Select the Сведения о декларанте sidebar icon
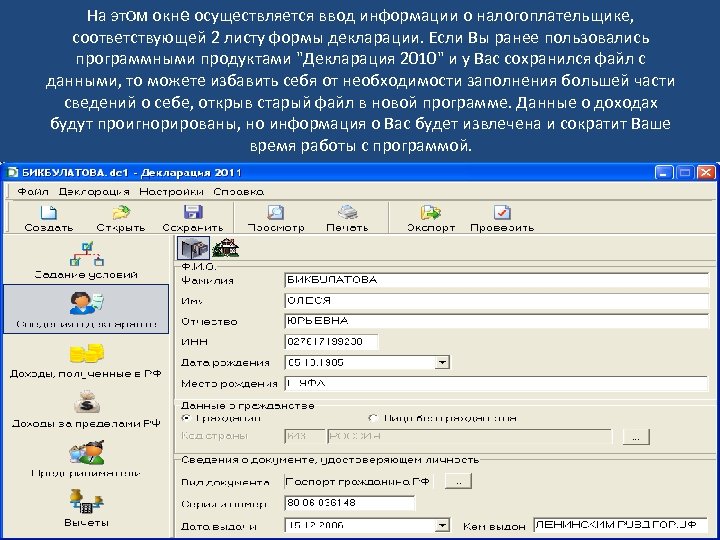This screenshot has width=720, height=540. [x=86, y=309]
